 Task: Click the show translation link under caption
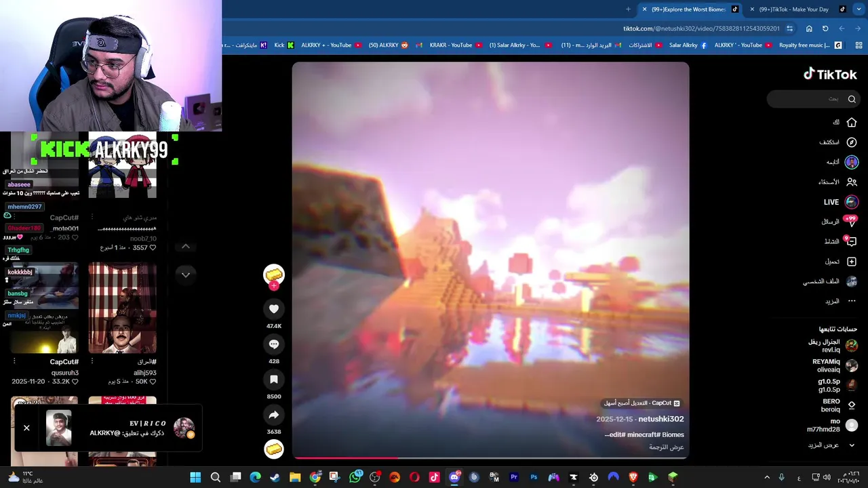pyautogui.click(x=667, y=447)
